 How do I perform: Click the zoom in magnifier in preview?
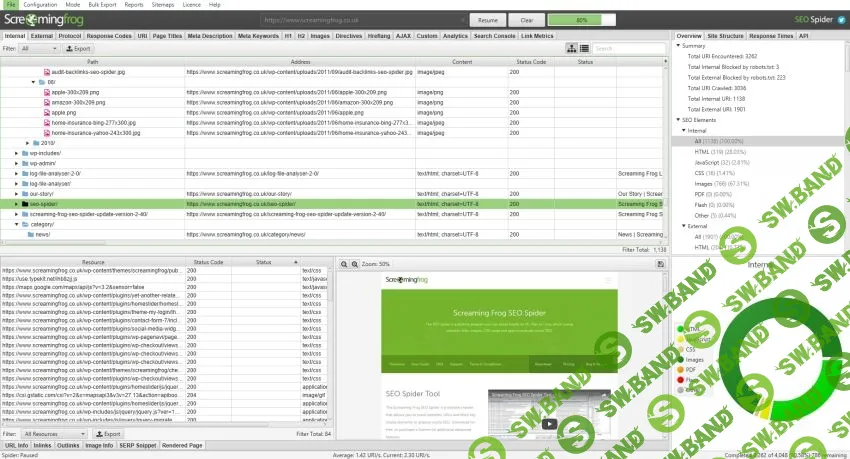tap(355, 264)
